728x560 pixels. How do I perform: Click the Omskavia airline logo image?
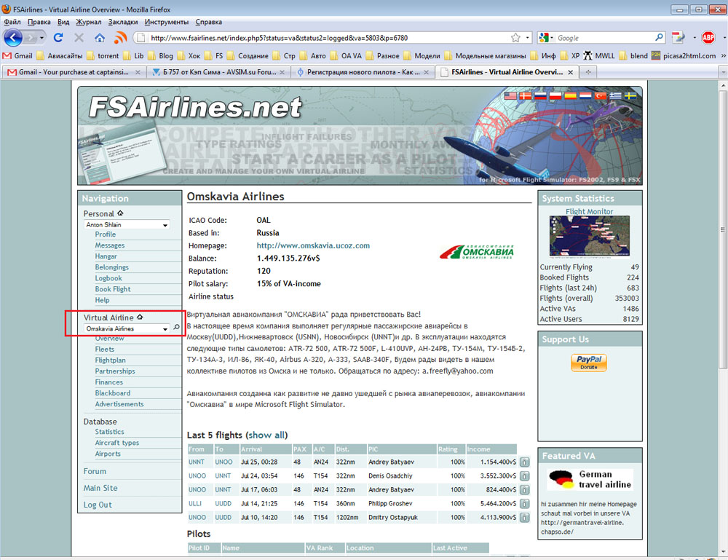point(477,252)
